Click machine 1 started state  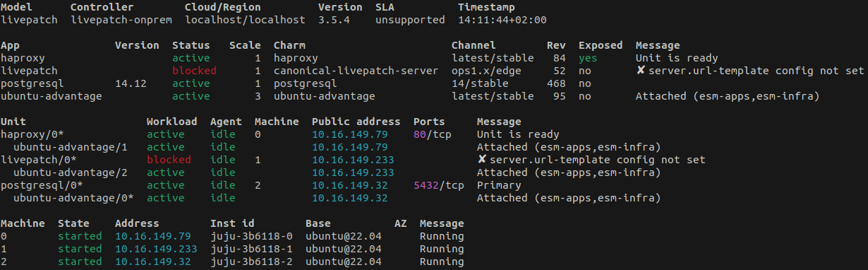80,249
